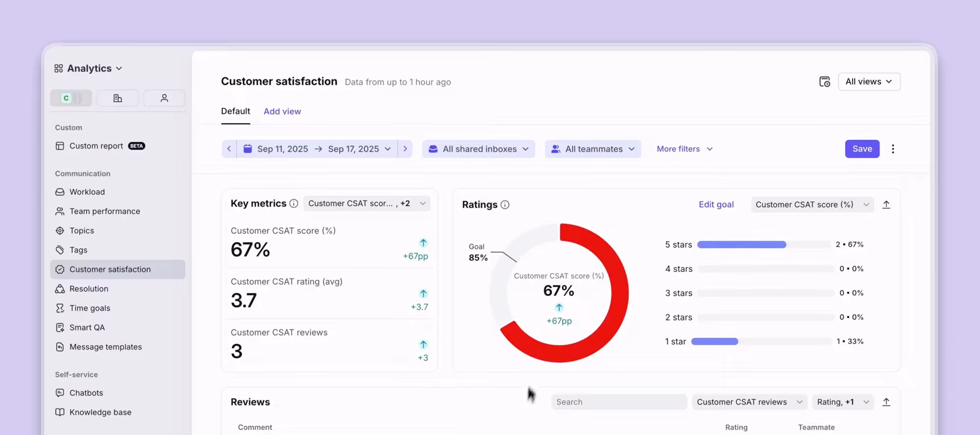Click the Comment column header
Screen dimensions: 980x435
click(x=255, y=427)
